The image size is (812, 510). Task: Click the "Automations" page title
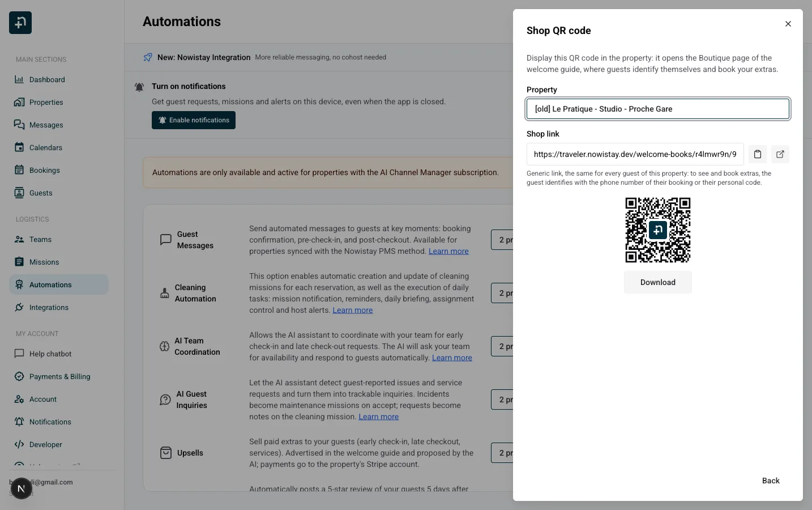[182, 22]
